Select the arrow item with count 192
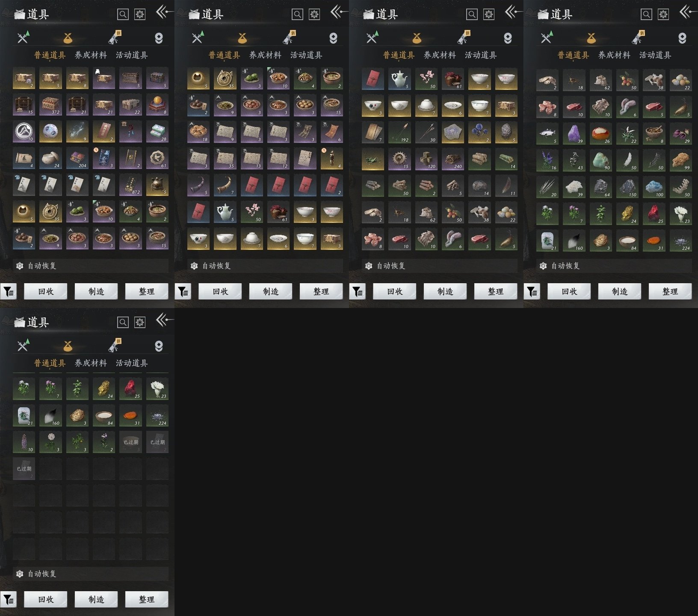The image size is (698, 616). point(399,132)
